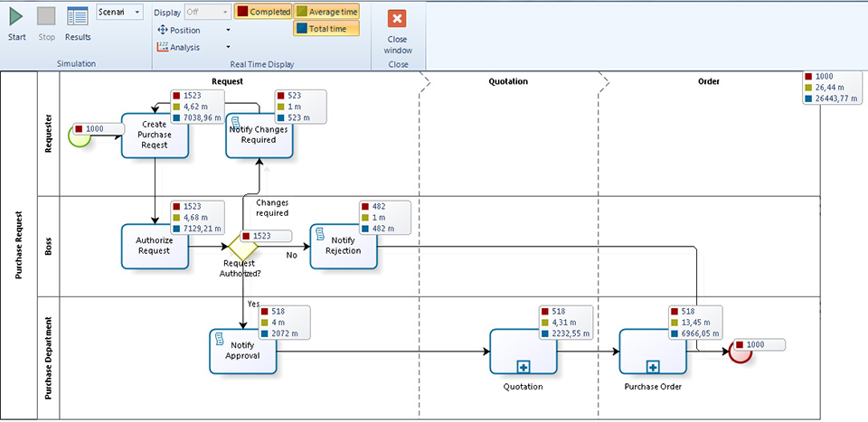Click the 7038,96 m total time value
The height and width of the screenshot is (422, 868).
pyautogui.click(x=202, y=117)
